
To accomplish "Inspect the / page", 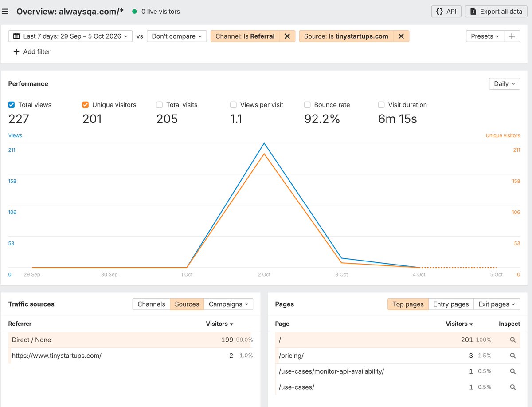I will pos(513,340).
